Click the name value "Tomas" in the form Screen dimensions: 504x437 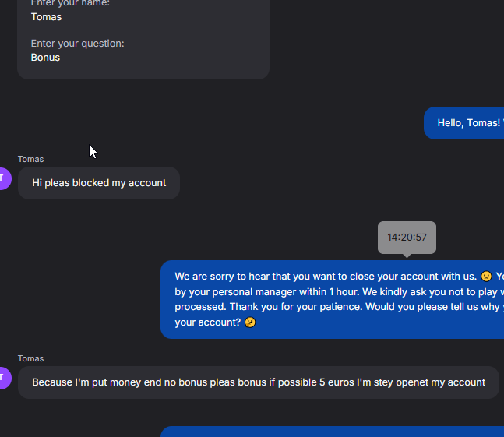point(46,17)
